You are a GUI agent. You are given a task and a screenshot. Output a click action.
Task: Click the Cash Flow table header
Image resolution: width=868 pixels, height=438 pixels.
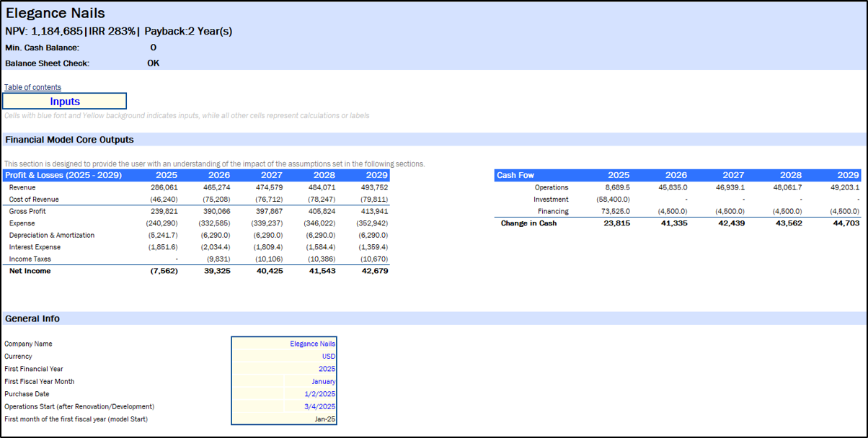coord(515,175)
